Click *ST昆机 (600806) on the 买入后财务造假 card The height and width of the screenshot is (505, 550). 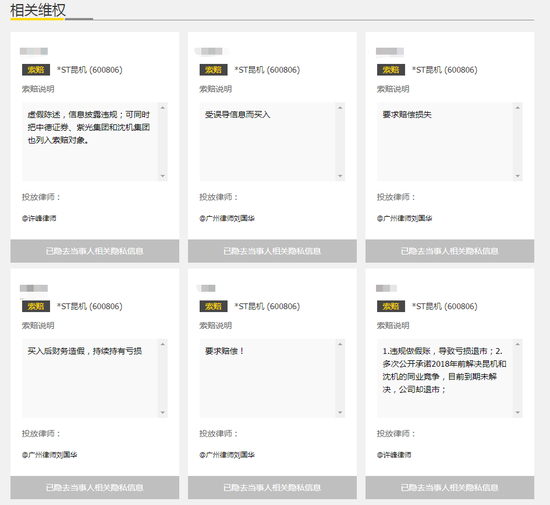click(x=90, y=306)
